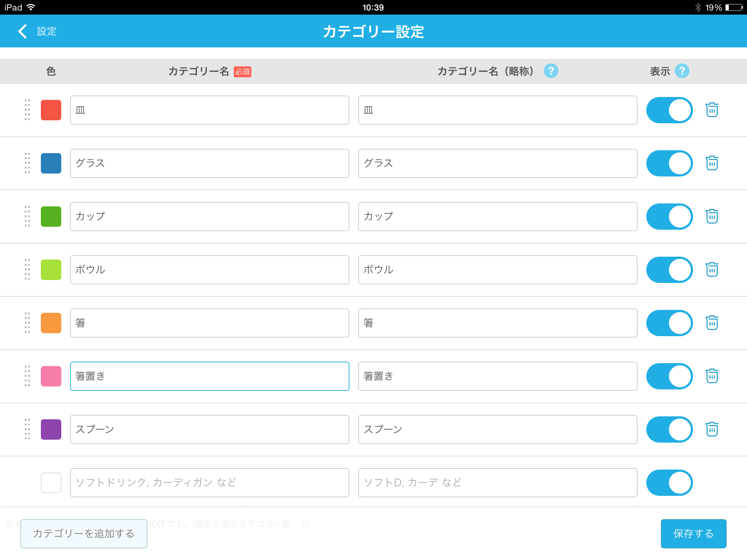Toggle display switch on the empty new row
The image size is (747, 560).
coord(669,482)
